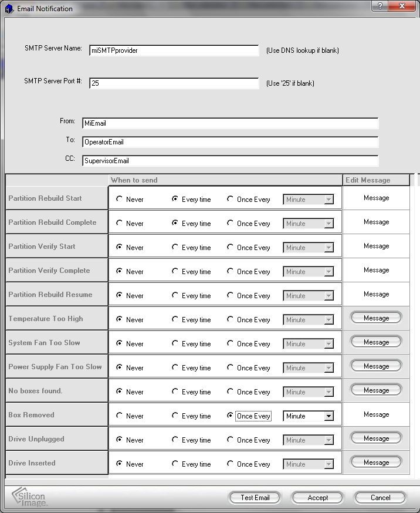Set Drive Unplugged to Every time
The width and height of the screenshot is (420, 513).
click(175, 440)
